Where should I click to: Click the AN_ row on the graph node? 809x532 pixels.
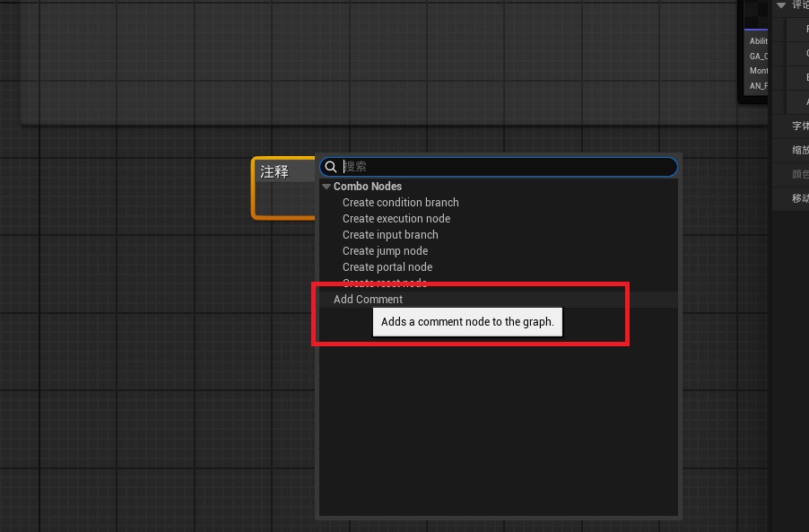tap(758, 86)
